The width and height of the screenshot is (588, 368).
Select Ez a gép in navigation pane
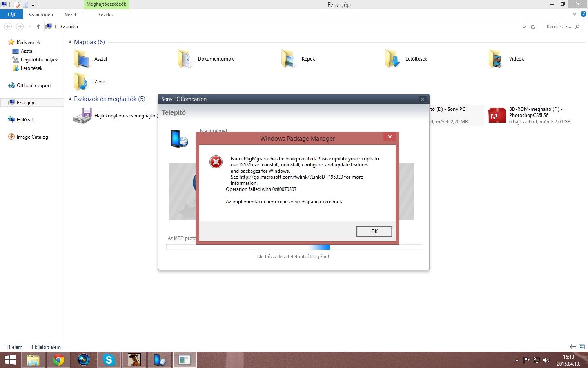pos(25,103)
